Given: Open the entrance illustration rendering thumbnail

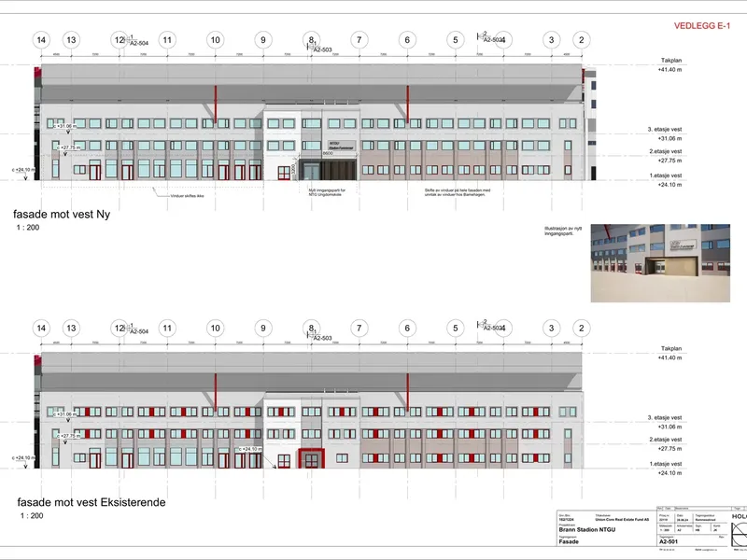Looking at the screenshot, I should click(x=660, y=263).
